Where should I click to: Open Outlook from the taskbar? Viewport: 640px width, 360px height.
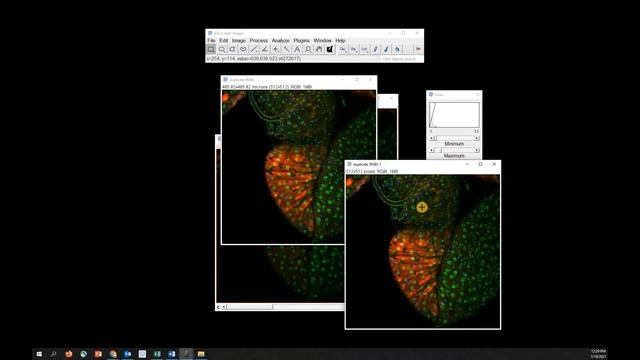pyautogui.click(x=128, y=354)
